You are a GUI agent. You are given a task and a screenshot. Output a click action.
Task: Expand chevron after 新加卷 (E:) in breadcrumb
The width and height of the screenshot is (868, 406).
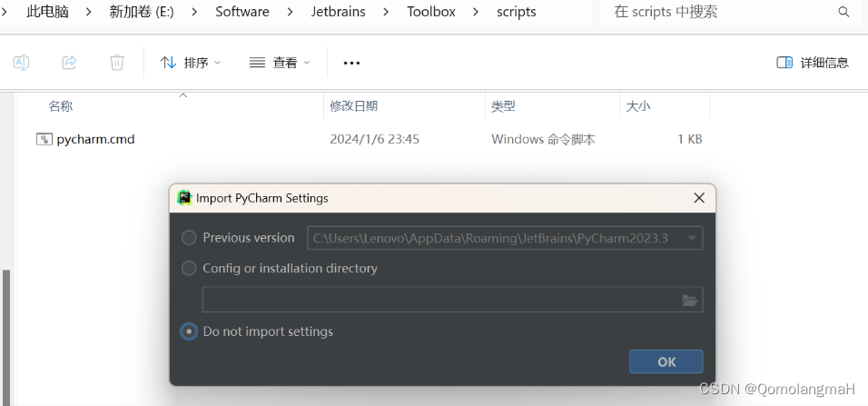coord(195,12)
